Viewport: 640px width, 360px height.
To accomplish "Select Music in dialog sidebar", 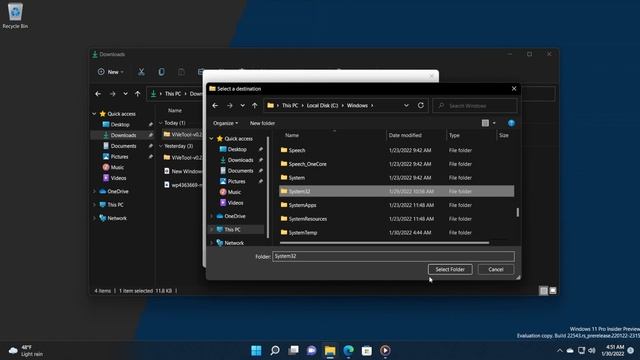I will coord(234,192).
